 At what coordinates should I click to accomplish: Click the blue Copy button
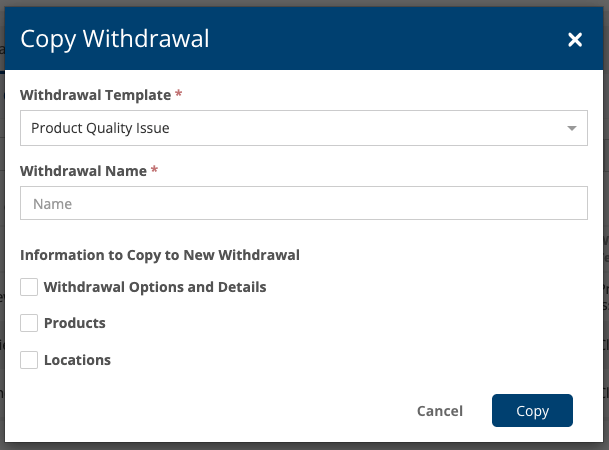[532, 411]
